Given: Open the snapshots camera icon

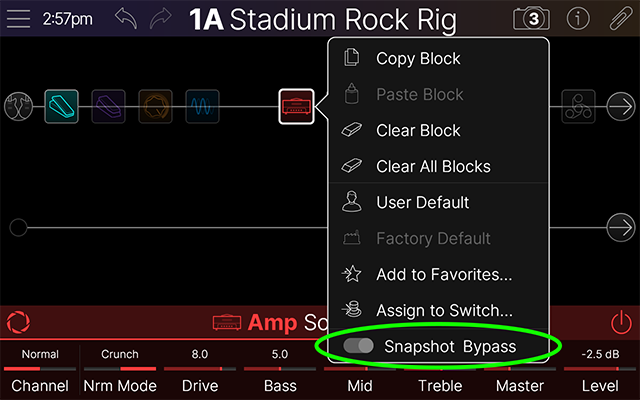Looking at the screenshot, I should point(532,18).
